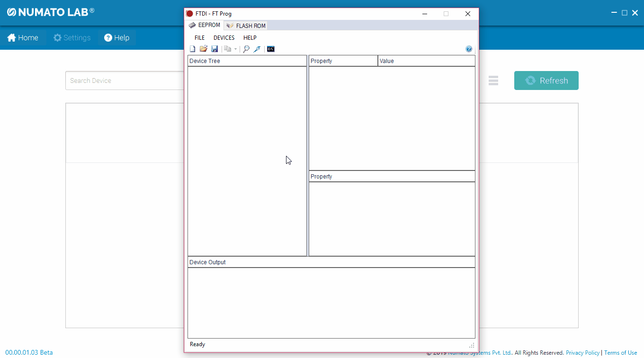Open the FILE menu
Viewport: 644px width, 358px height.
click(x=199, y=38)
